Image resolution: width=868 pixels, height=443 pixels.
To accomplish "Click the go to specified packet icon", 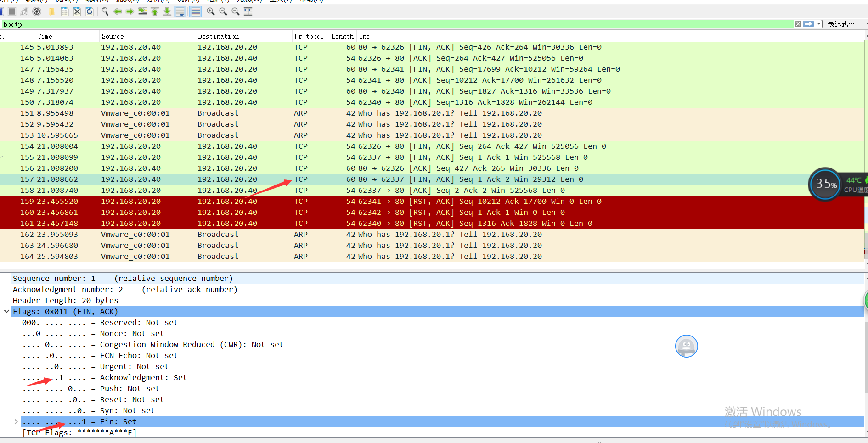I will tap(142, 11).
